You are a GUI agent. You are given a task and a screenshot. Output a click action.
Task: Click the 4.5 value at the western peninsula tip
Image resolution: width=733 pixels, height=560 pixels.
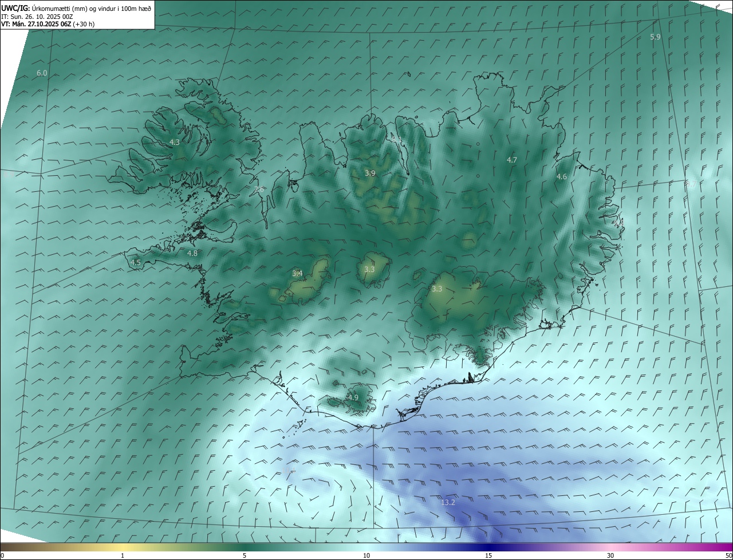coord(136,263)
